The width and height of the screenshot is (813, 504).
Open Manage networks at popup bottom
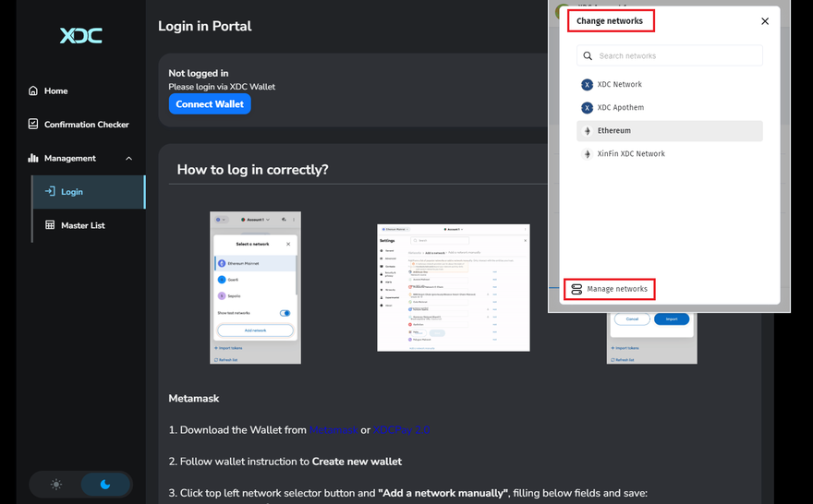[x=609, y=289]
